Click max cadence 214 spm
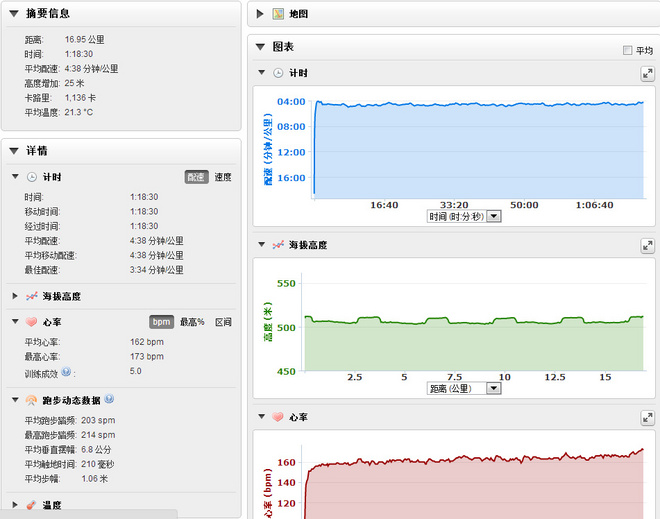 [98, 435]
